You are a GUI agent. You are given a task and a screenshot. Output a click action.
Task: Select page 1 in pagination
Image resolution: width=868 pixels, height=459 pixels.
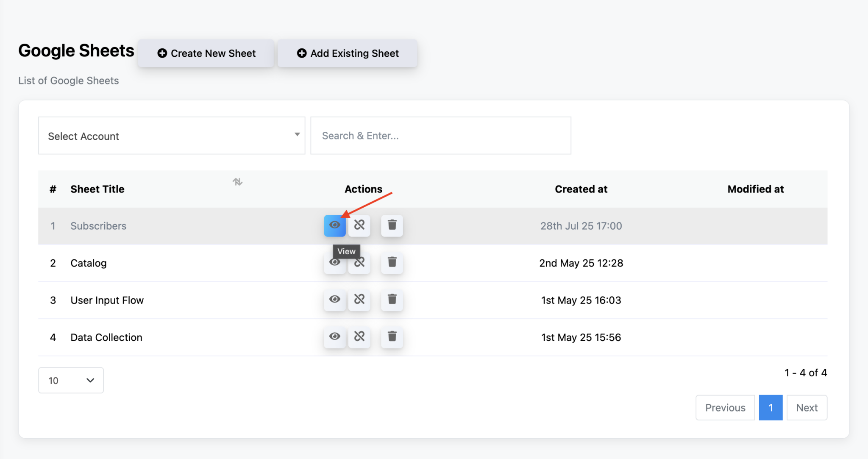click(x=771, y=408)
